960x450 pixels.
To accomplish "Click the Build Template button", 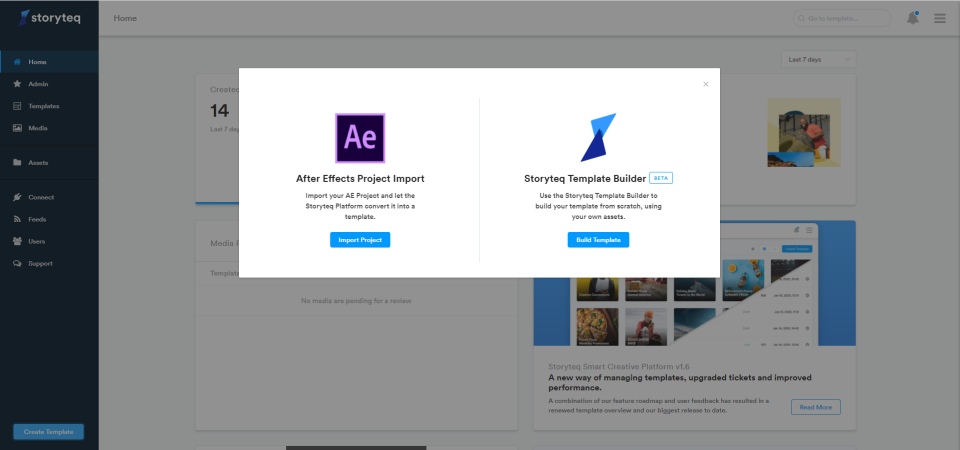I will click(x=598, y=240).
